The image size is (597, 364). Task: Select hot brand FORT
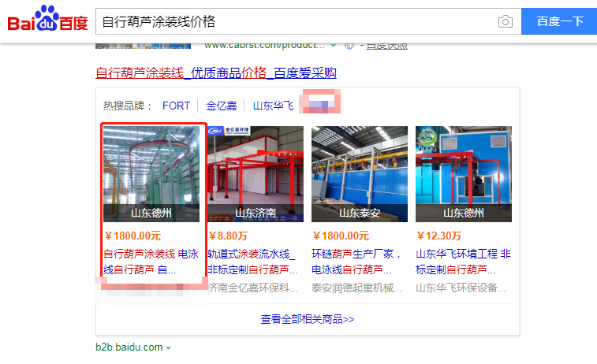point(176,106)
